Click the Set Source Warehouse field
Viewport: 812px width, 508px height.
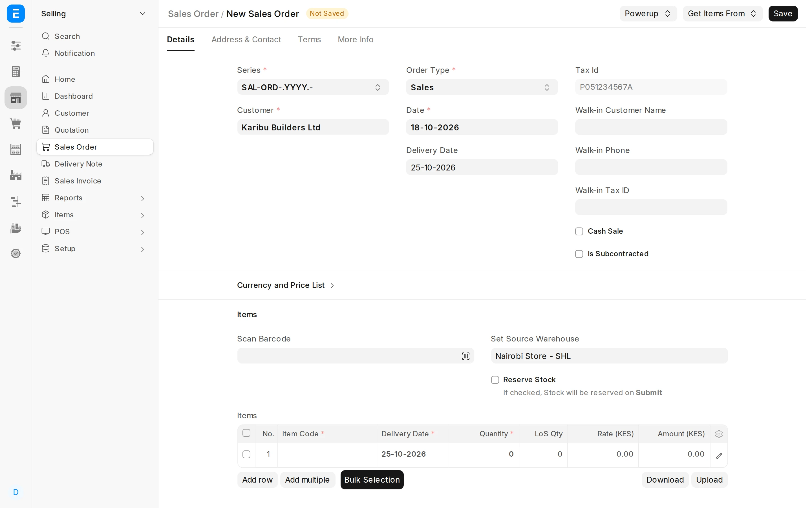(x=609, y=356)
